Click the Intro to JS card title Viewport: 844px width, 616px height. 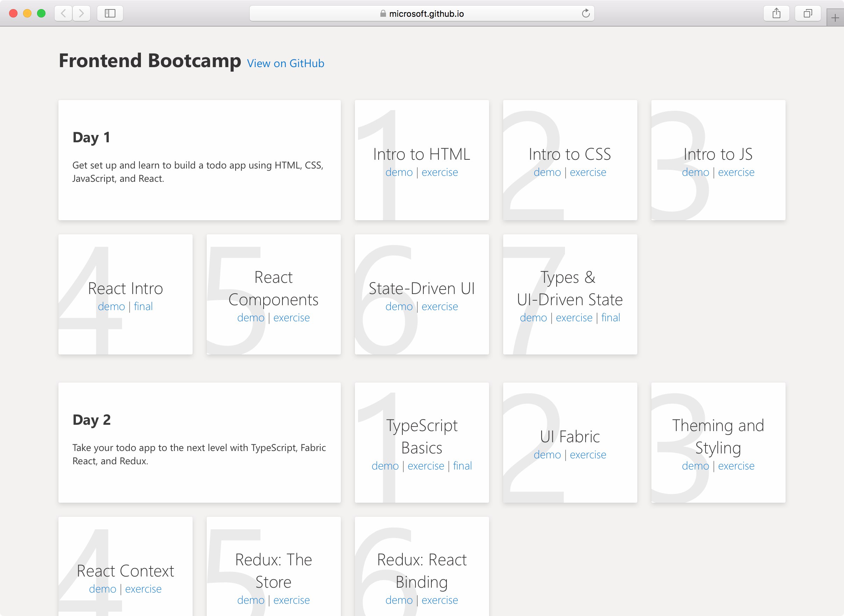[x=718, y=154]
